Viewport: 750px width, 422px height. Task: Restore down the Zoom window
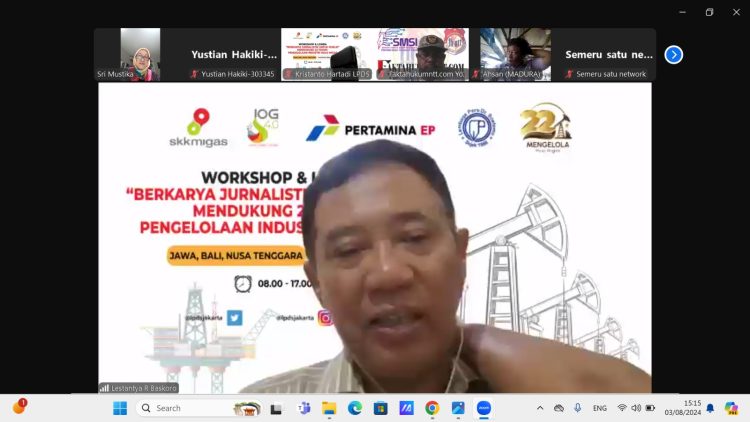tap(709, 12)
